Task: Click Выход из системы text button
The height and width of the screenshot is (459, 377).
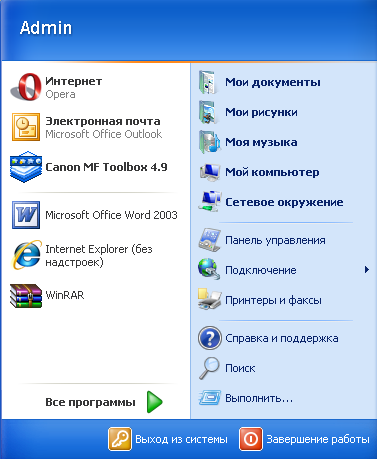Action: [181, 439]
